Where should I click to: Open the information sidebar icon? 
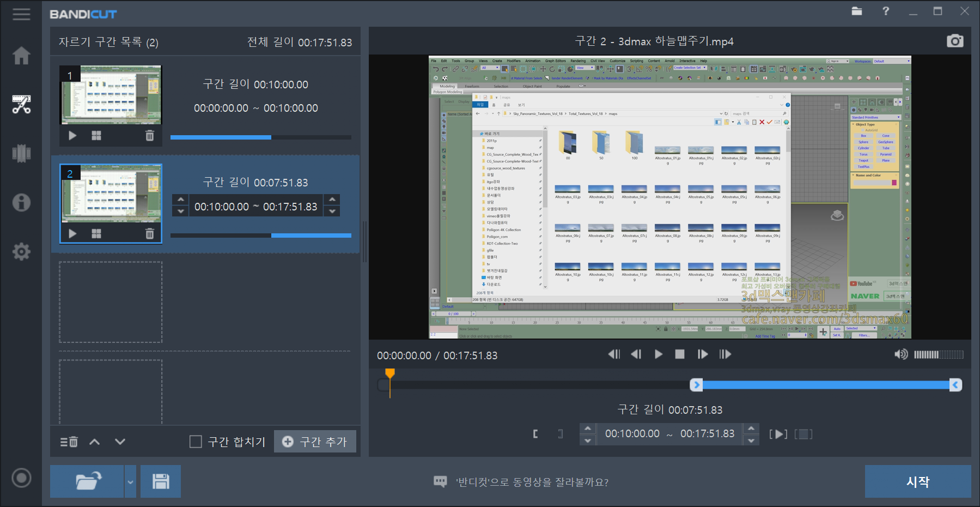tap(21, 202)
